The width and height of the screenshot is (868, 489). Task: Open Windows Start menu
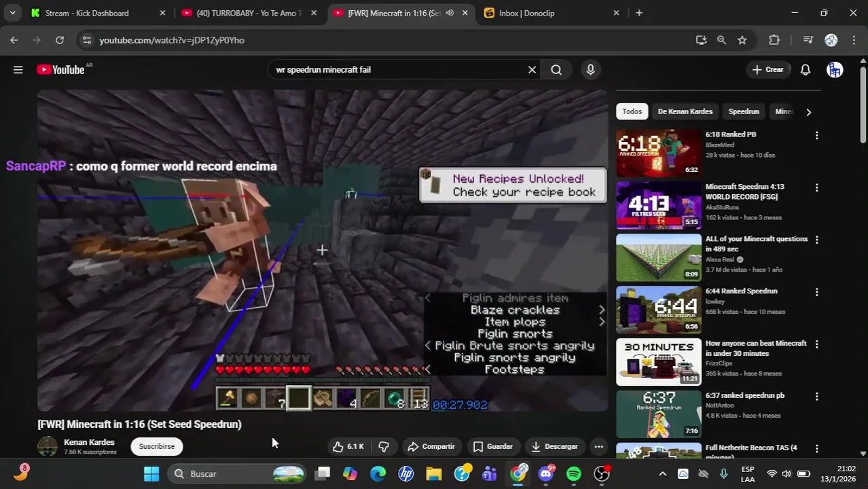point(151,473)
